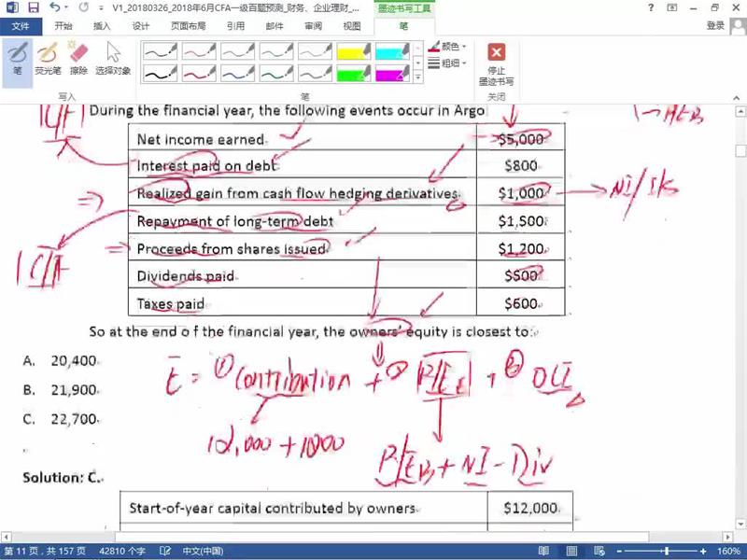The height and width of the screenshot is (560, 747).
Task: Open Word Help question mark
Action: [651, 7]
